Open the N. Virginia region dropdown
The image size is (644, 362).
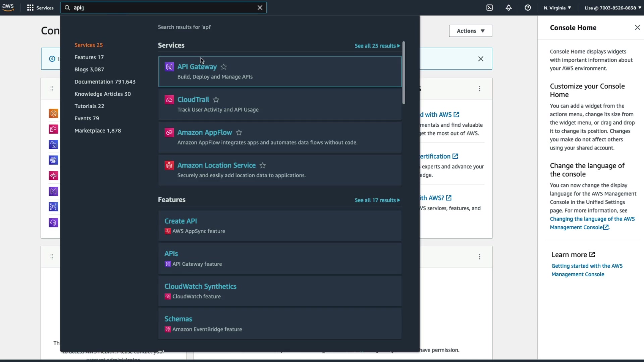point(557,8)
